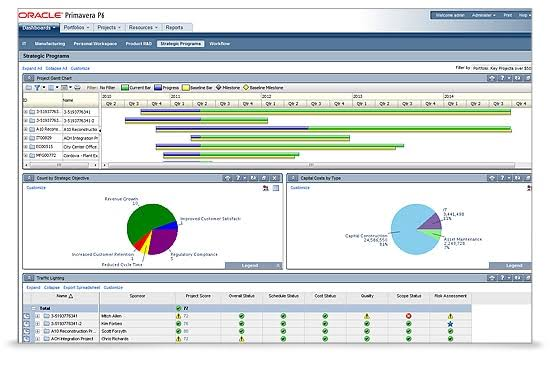The image size is (550, 367).
Task: Click Current Bar green legend swatch
Action: click(x=125, y=88)
